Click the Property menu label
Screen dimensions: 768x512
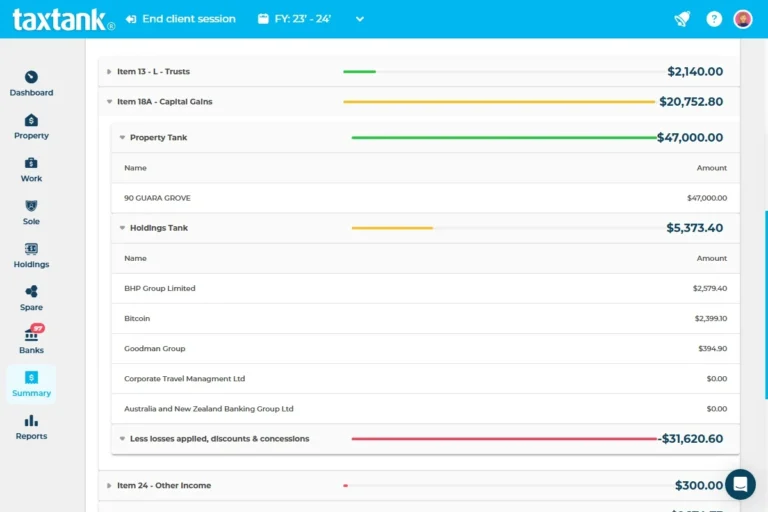pos(31,135)
